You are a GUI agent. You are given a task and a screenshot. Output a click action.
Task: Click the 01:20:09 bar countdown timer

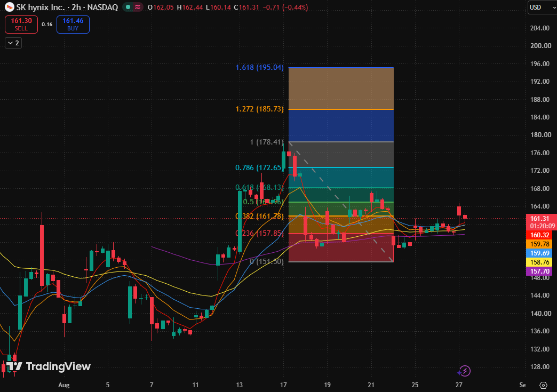tap(543, 226)
